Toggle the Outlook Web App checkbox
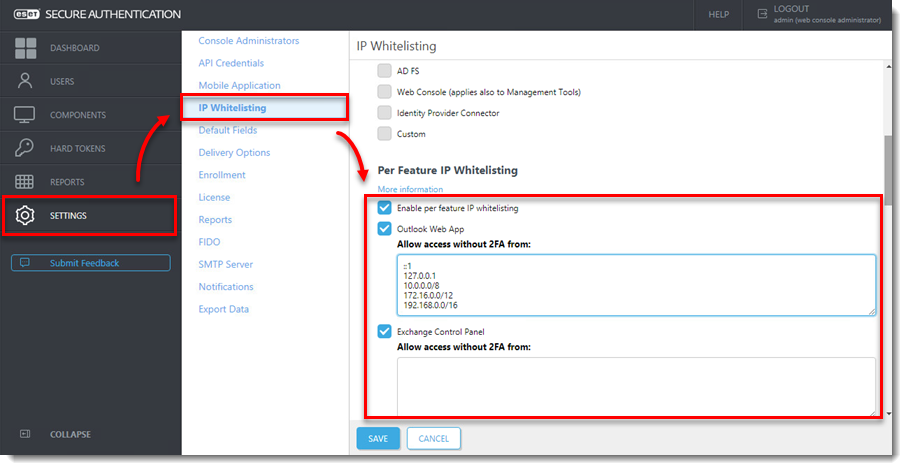The height and width of the screenshot is (470, 907). tap(384, 228)
